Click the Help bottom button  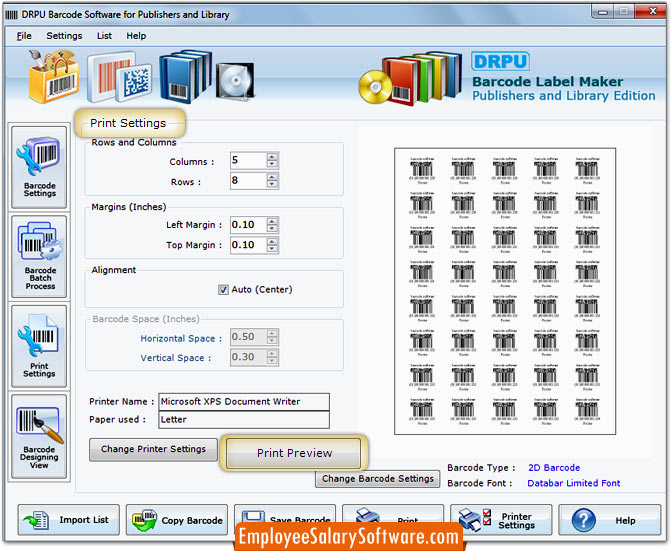point(609,520)
